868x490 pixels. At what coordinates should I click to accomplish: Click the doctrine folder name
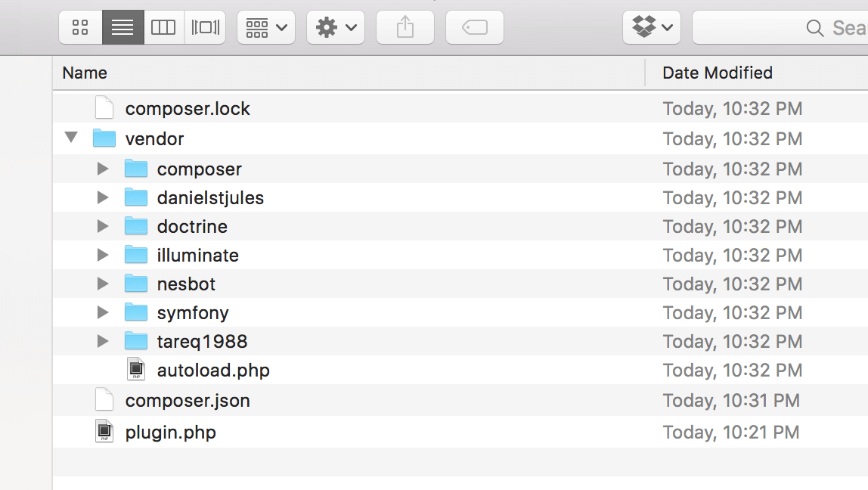click(x=192, y=226)
